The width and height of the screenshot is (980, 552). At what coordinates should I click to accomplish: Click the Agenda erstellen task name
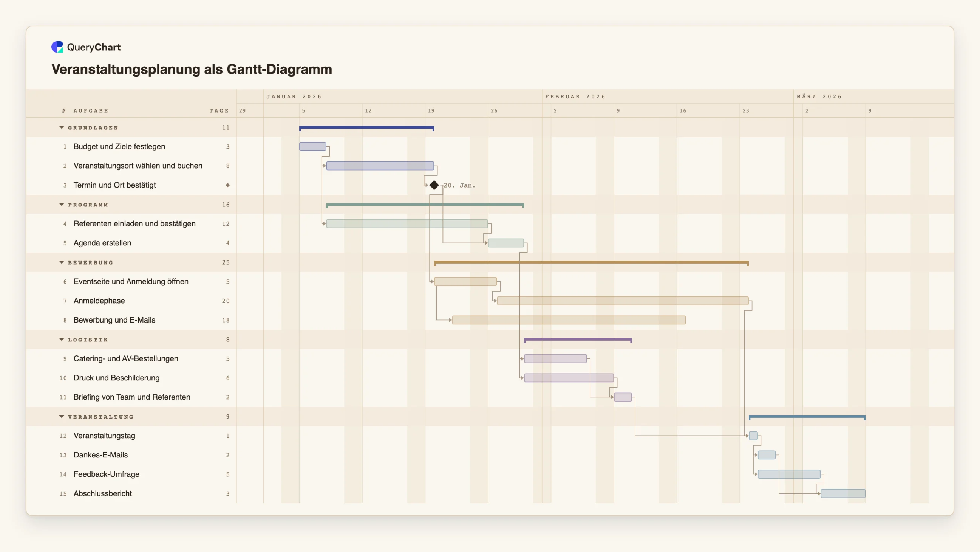[x=102, y=243]
